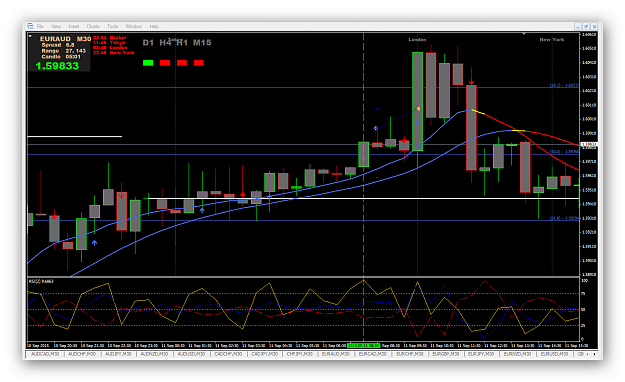Switch to the CADJPY,M30 chart tab
This screenshot has width=625, height=382.
coord(264,354)
